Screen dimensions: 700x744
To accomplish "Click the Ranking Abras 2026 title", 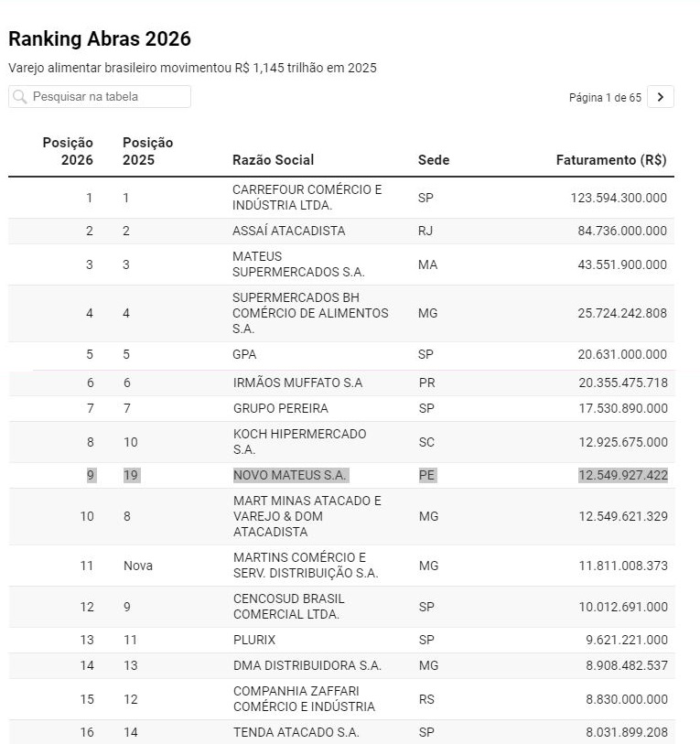I will (100, 38).
